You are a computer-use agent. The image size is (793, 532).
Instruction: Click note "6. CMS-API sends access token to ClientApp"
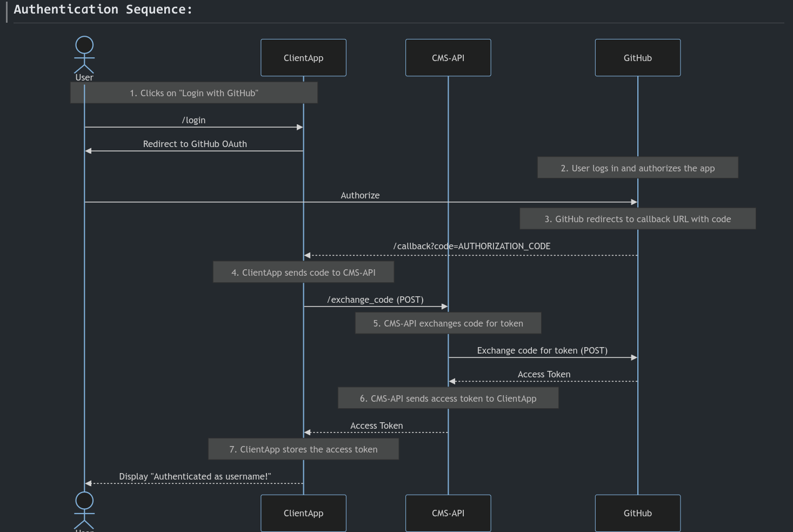point(448,398)
